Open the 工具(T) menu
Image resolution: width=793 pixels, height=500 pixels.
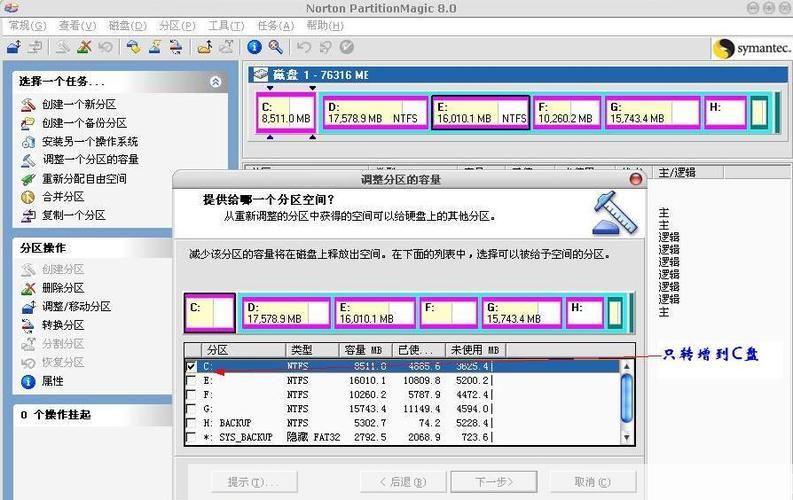226,25
